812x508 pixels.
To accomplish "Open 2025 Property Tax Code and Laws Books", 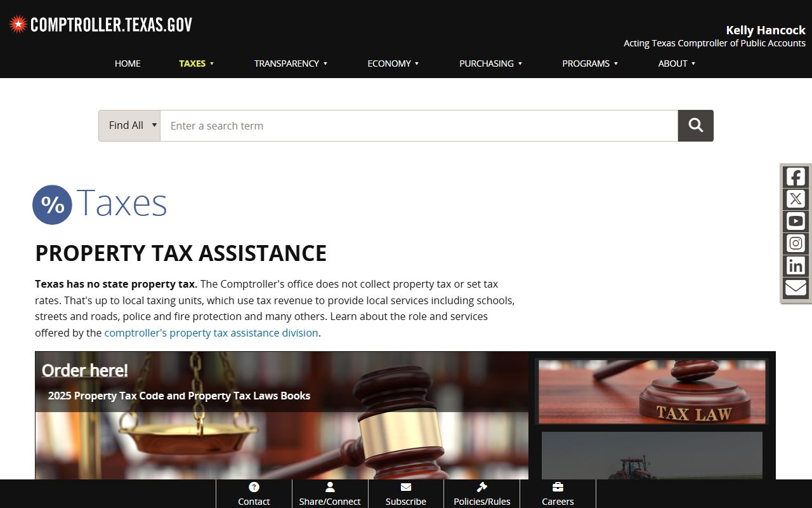I will click(179, 396).
